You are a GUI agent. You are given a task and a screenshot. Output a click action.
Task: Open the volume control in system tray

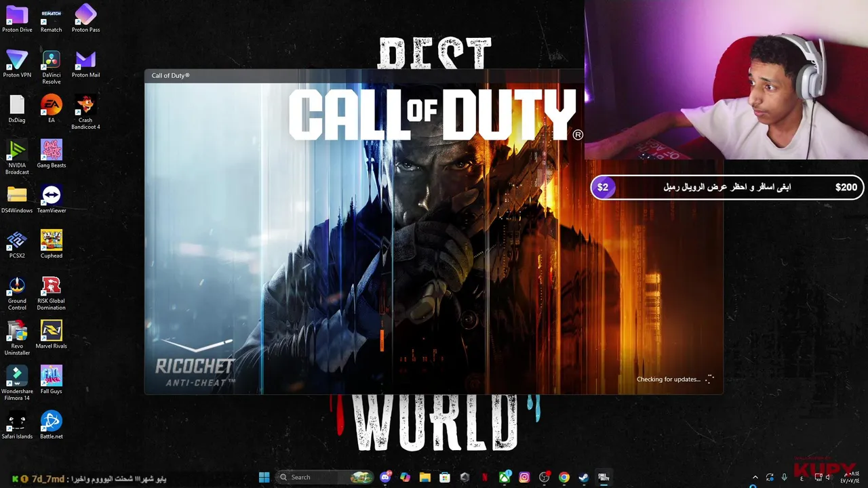pos(829,477)
